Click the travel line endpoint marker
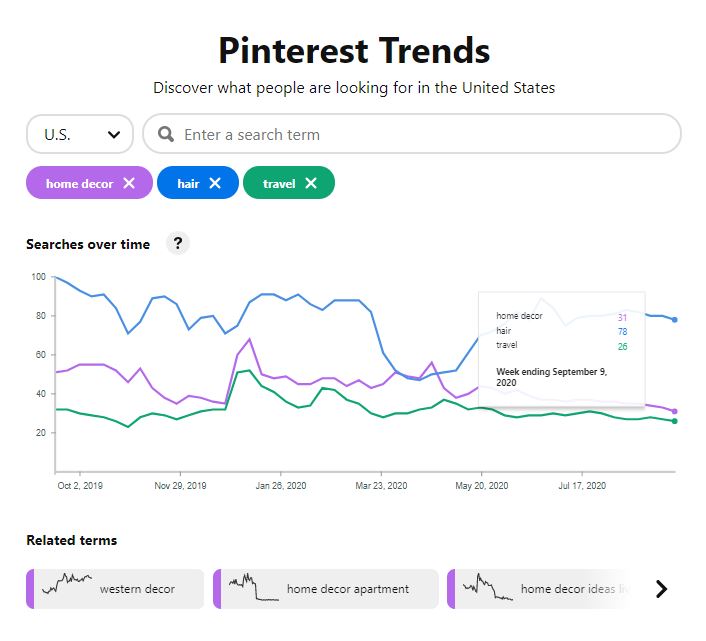Viewport: 706px width, 641px height. pos(675,421)
